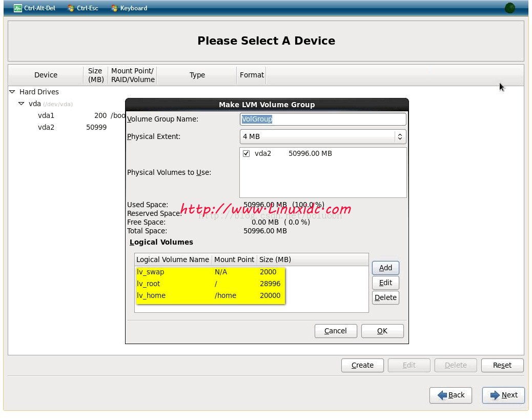Open the Keyboard toolbar option

[114, 8]
